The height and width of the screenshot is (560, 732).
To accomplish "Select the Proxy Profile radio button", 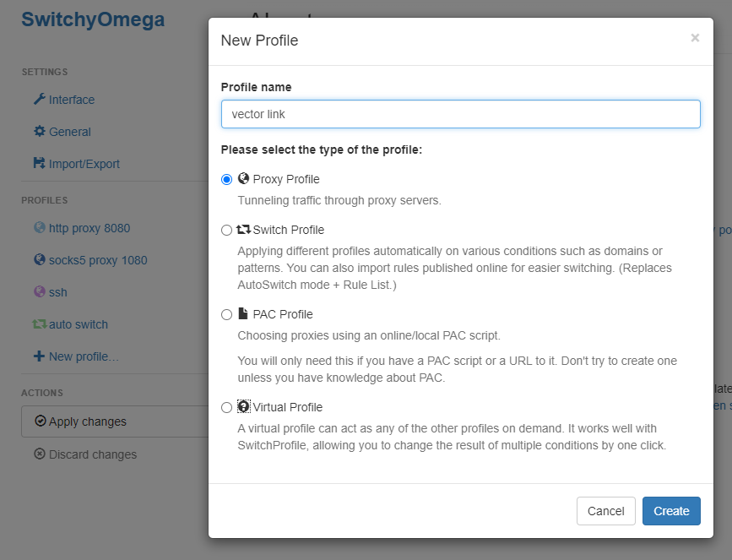I will tap(226, 179).
